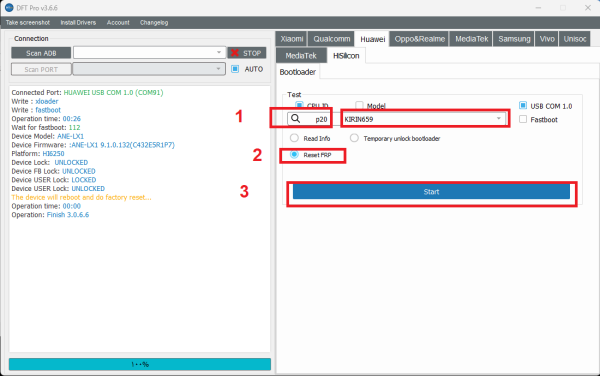
Task: Click the blue Start button
Action: click(x=431, y=192)
